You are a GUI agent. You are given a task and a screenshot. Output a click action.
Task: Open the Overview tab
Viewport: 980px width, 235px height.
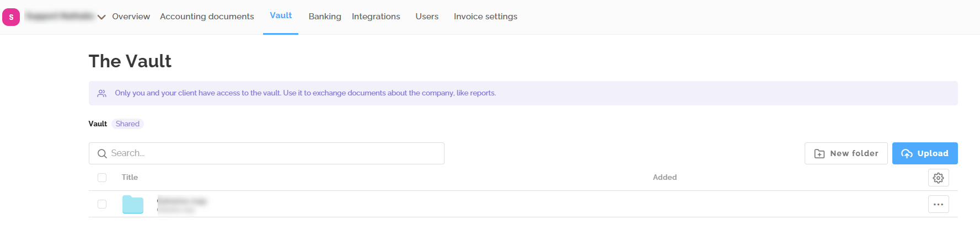click(131, 17)
